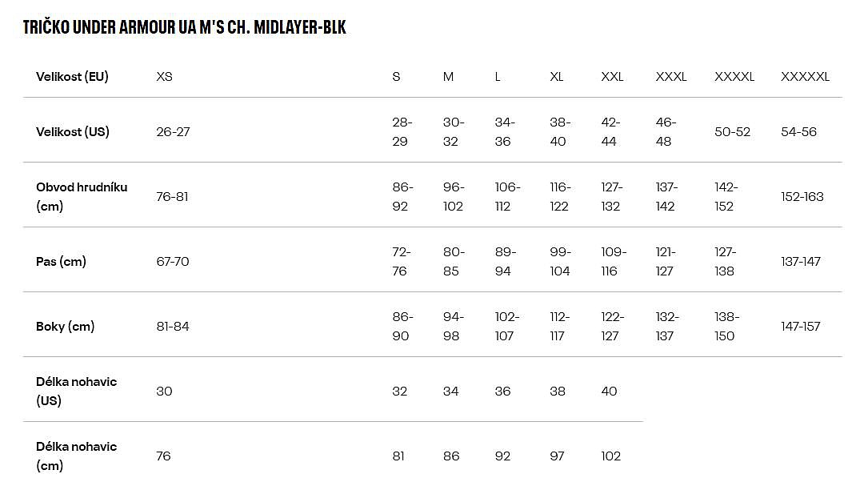Viewport: 868px width, 482px height.
Task: Click the waist measurement 137-147
Action: coord(801,262)
